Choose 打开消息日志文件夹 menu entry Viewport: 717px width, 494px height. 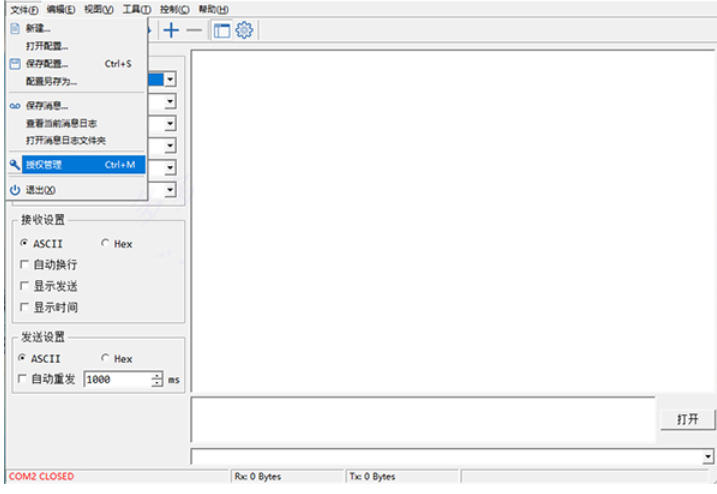[x=64, y=140]
